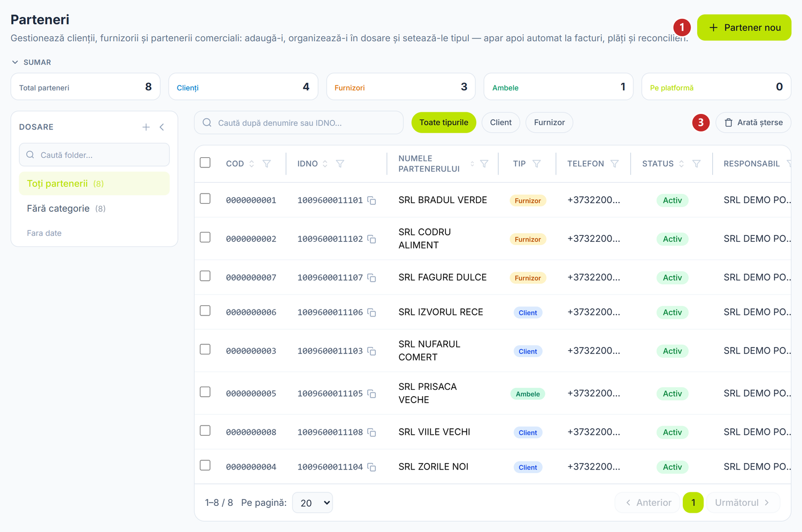Tick the select-all checkbox in table header
Screen dimensions: 802x532
tap(205, 163)
